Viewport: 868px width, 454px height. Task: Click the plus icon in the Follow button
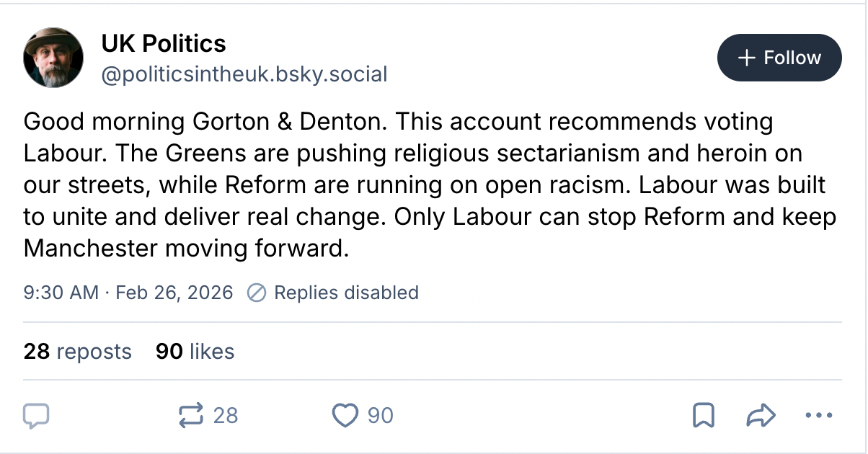coord(748,58)
